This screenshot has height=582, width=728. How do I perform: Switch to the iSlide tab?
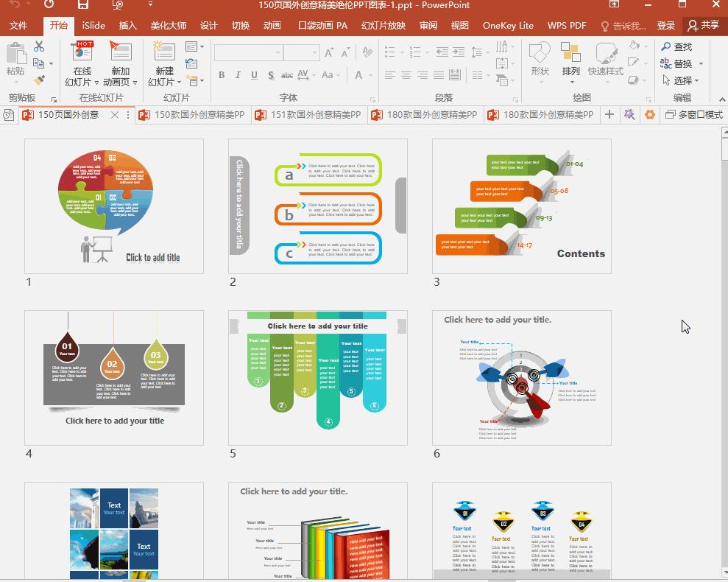point(93,26)
